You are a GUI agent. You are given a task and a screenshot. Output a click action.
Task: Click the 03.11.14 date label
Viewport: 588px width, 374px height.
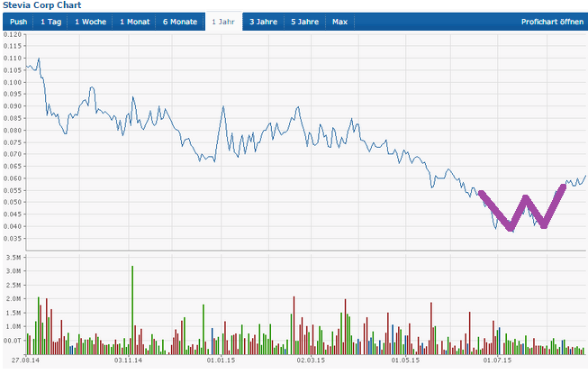(x=128, y=360)
